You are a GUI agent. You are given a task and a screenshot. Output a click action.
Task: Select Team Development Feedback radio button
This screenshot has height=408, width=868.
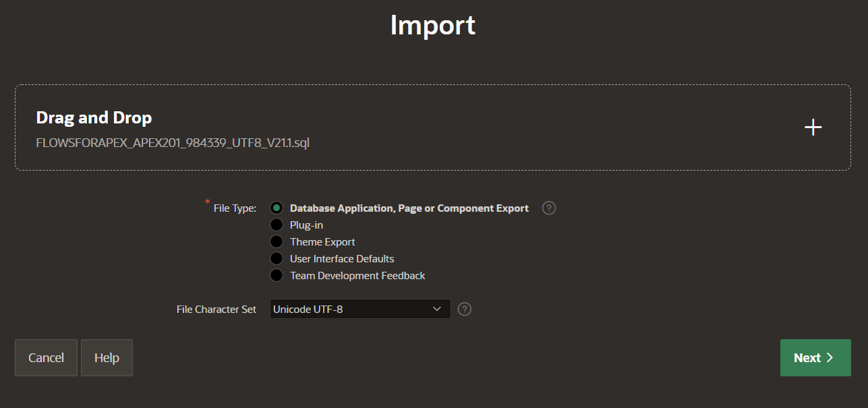tap(277, 275)
